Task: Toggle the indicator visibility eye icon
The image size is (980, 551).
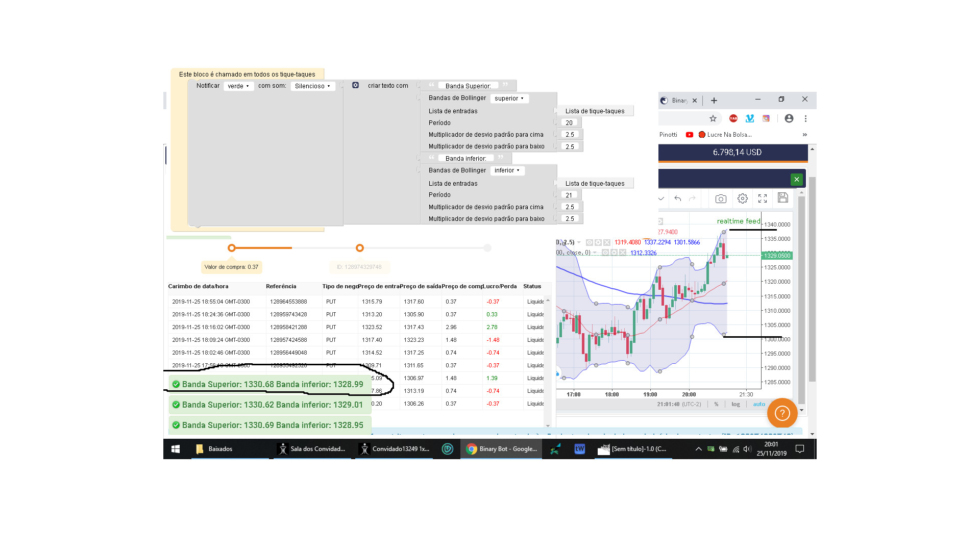Action: [x=590, y=243]
